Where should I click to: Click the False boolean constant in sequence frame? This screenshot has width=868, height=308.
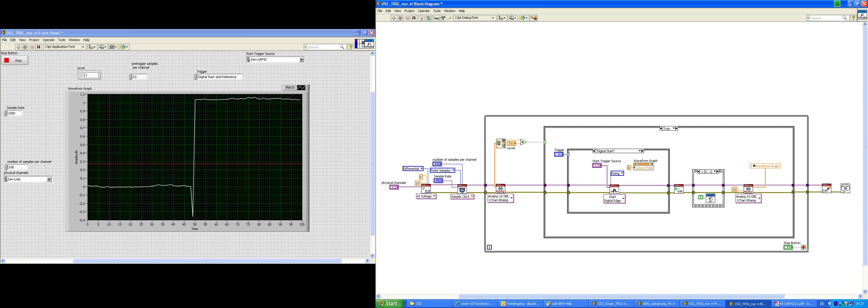(701, 197)
